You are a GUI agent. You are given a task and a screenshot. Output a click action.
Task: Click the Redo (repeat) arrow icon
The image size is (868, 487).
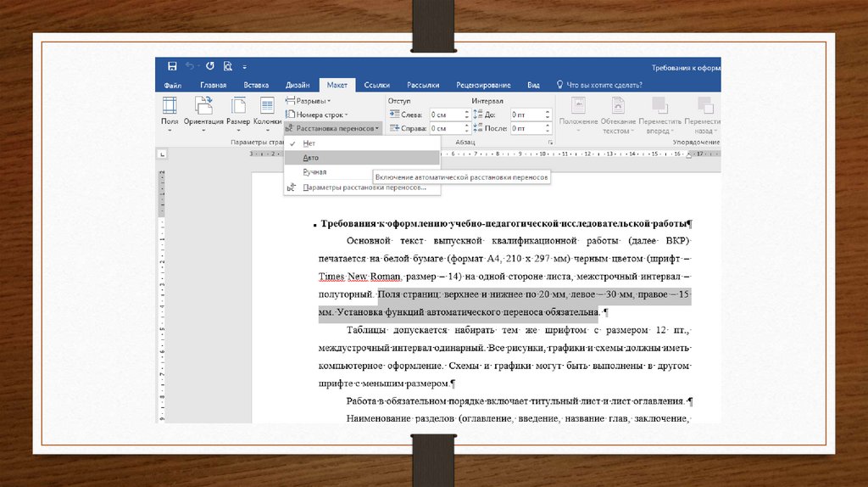(x=209, y=66)
